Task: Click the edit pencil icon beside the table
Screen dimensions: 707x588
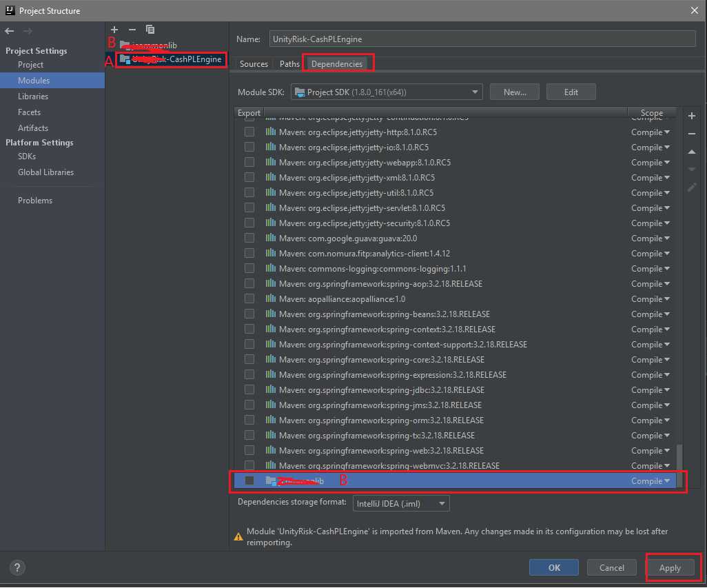Action: click(692, 187)
